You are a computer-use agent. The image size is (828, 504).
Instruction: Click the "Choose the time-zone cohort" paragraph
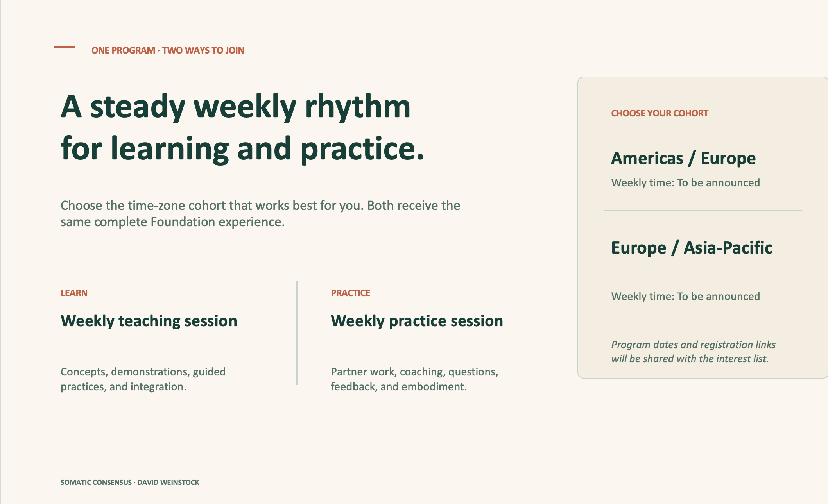click(260, 214)
